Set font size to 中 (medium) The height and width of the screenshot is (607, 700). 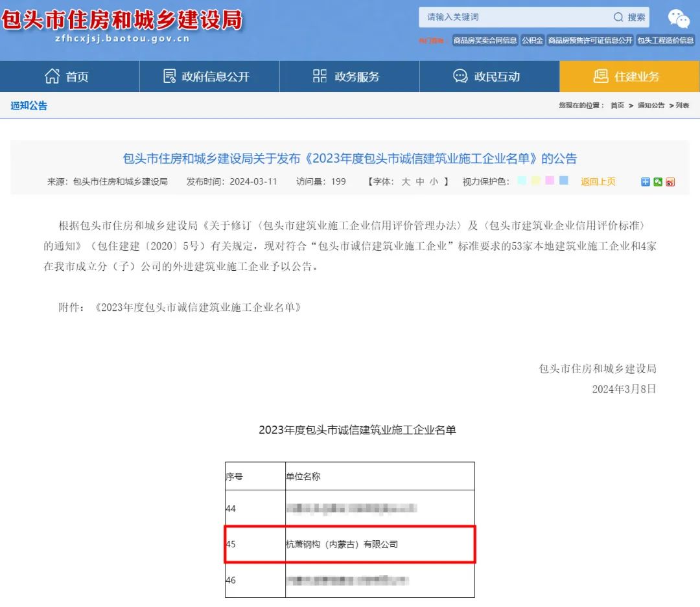coord(420,182)
